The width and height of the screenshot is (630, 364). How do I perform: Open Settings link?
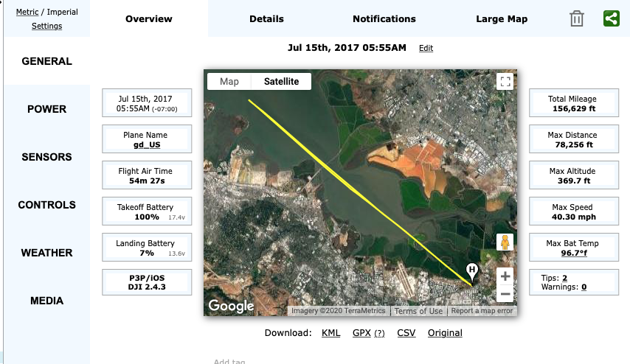point(46,26)
